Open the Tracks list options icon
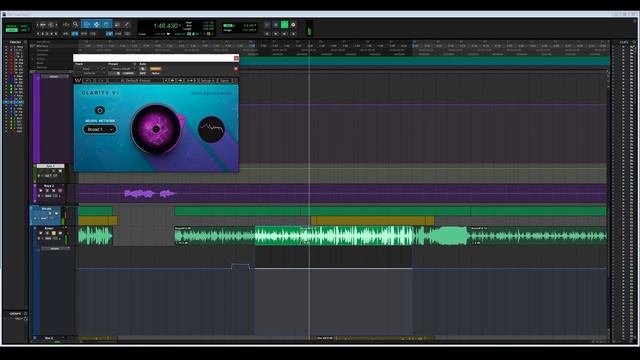640x360 pixels. pyautogui.click(x=25, y=42)
